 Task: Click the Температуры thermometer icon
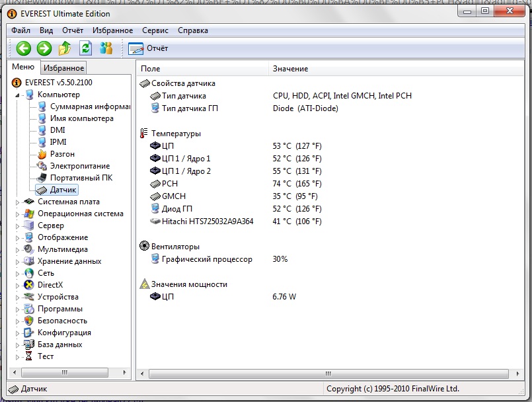coord(144,133)
